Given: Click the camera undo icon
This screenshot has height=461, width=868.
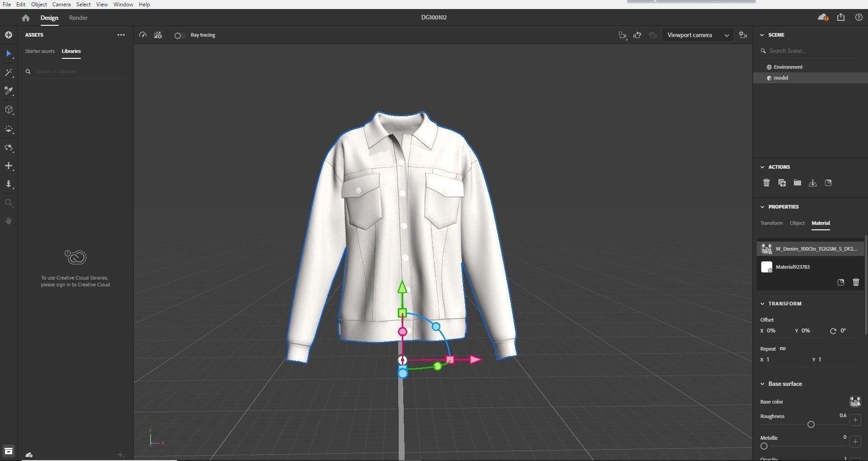Looking at the screenshot, I should (637, 35).
